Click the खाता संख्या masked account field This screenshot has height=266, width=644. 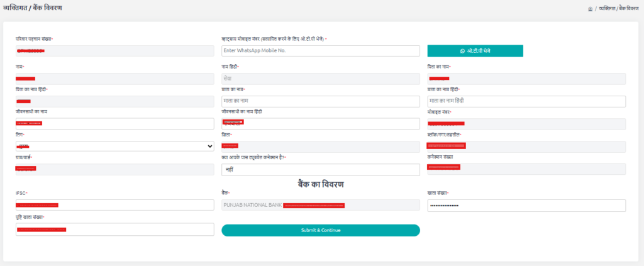click(526, 206)
